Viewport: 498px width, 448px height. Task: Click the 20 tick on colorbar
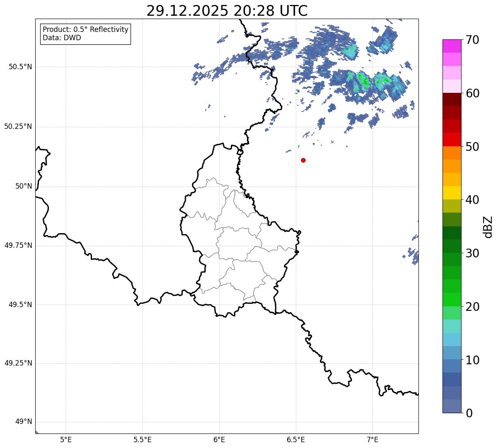pyautogui.click(x=472, y=307)
